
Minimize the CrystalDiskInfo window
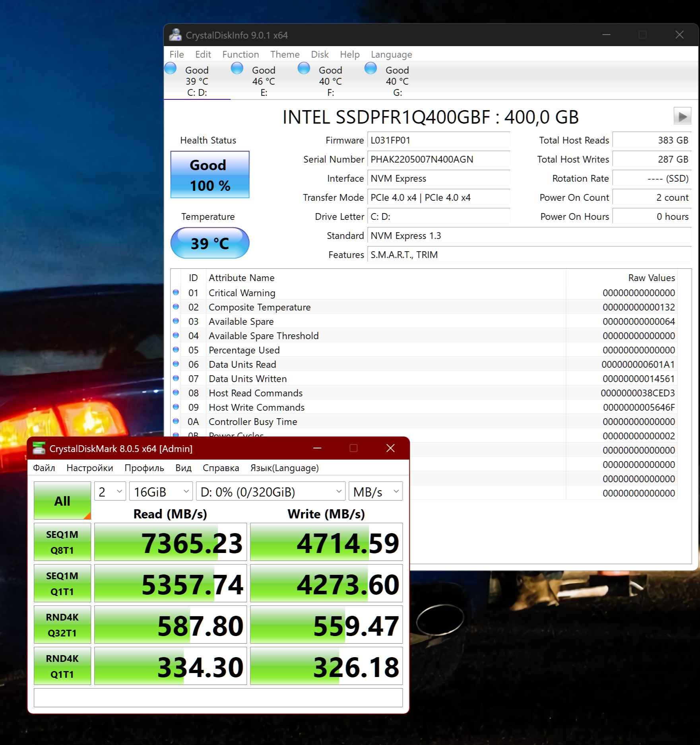pos(606,35)
